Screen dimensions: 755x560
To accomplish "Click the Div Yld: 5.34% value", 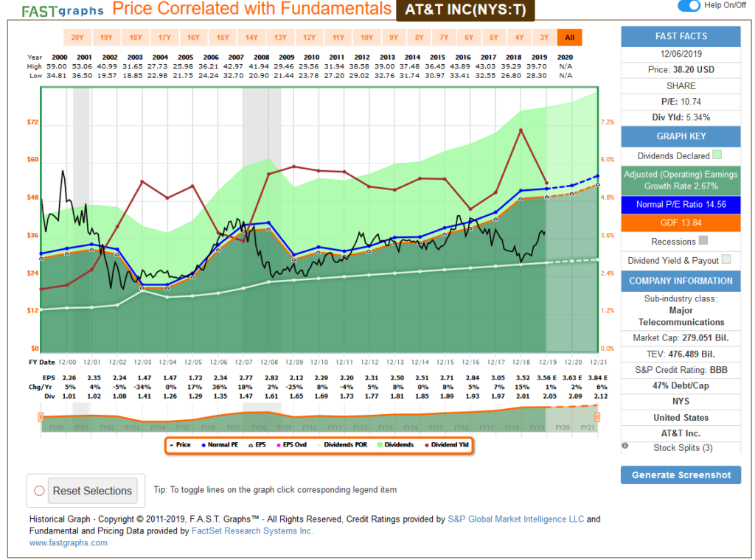I will [681, 117].
